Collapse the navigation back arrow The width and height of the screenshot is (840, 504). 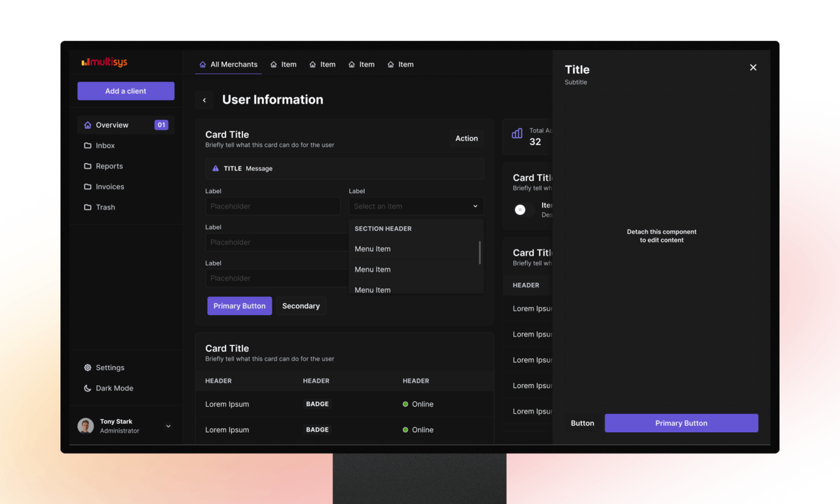pyautogui.click(x=205, y=99)
